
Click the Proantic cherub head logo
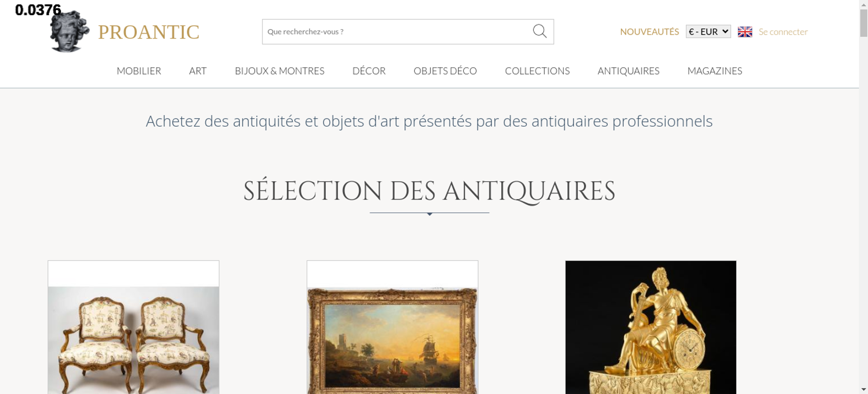(69, 31)
